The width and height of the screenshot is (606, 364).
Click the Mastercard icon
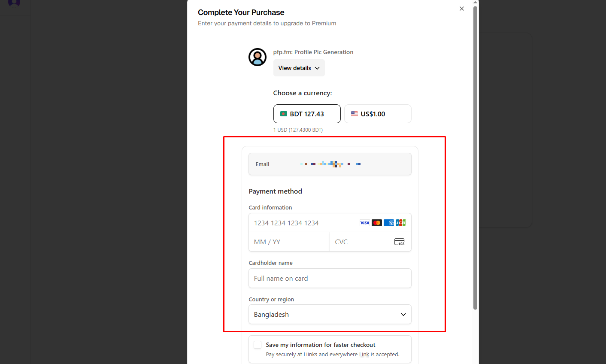pyautogui.click(x=377, y=223)
